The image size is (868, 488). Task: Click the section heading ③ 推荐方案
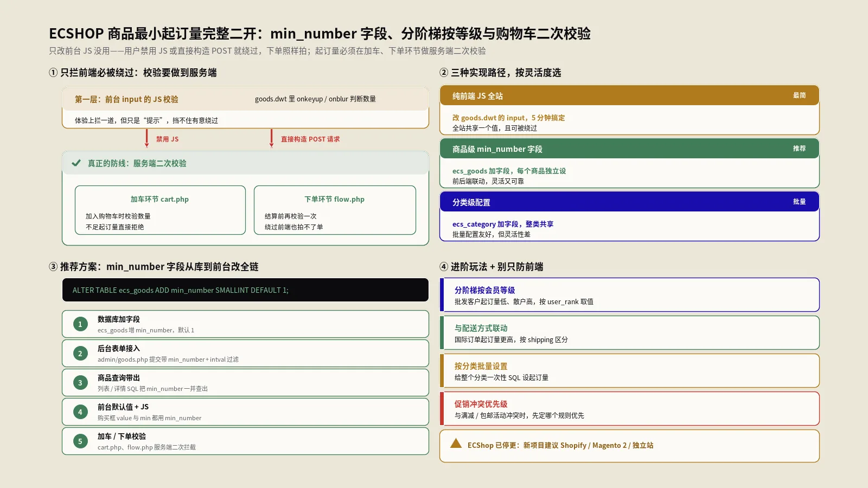[x=154, y=267]
